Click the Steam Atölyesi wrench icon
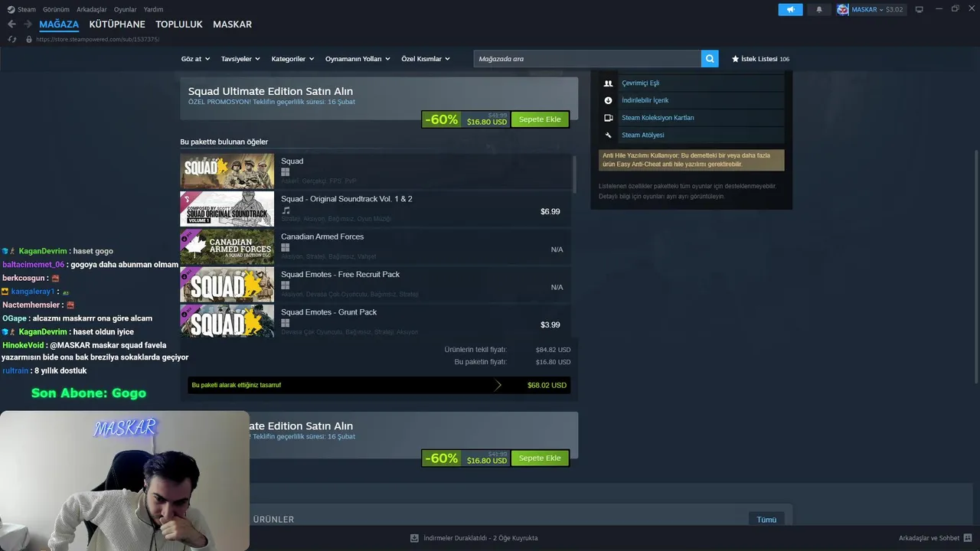Screen dimensions: 980x551 point(608,135)
